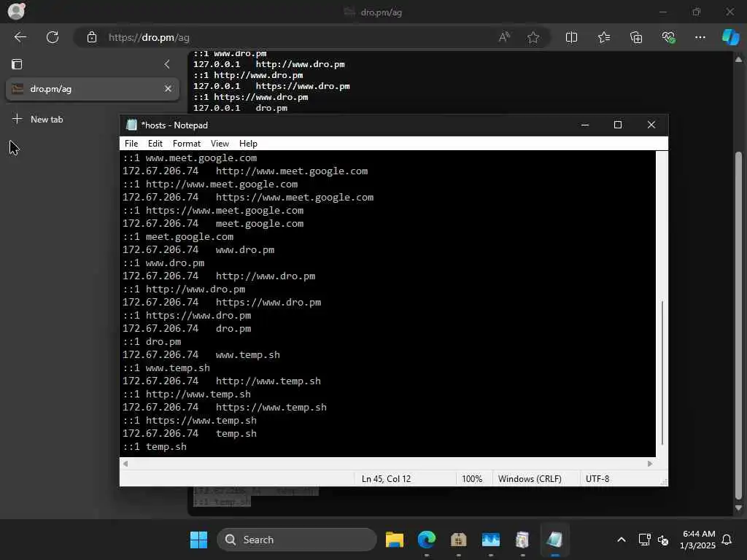The image size is (747, 560).
Task: Click the browser Back arrow
Action: (20, 37)
